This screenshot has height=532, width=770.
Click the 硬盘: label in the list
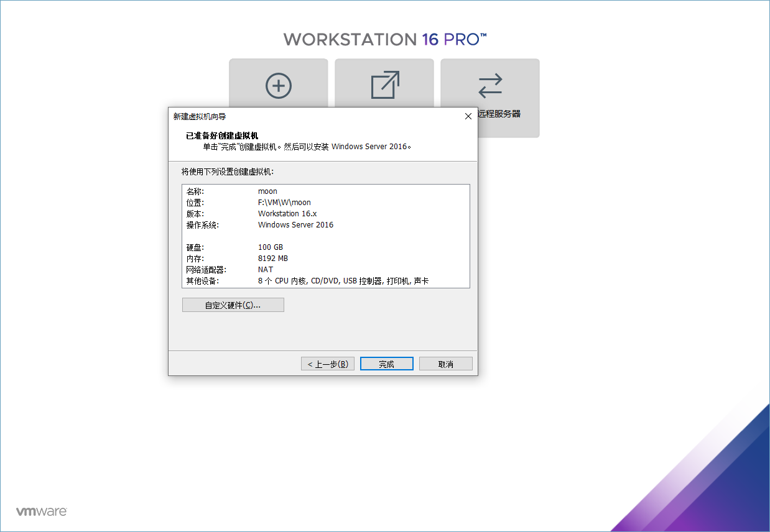pyautogui.click(x=195, y=247)
